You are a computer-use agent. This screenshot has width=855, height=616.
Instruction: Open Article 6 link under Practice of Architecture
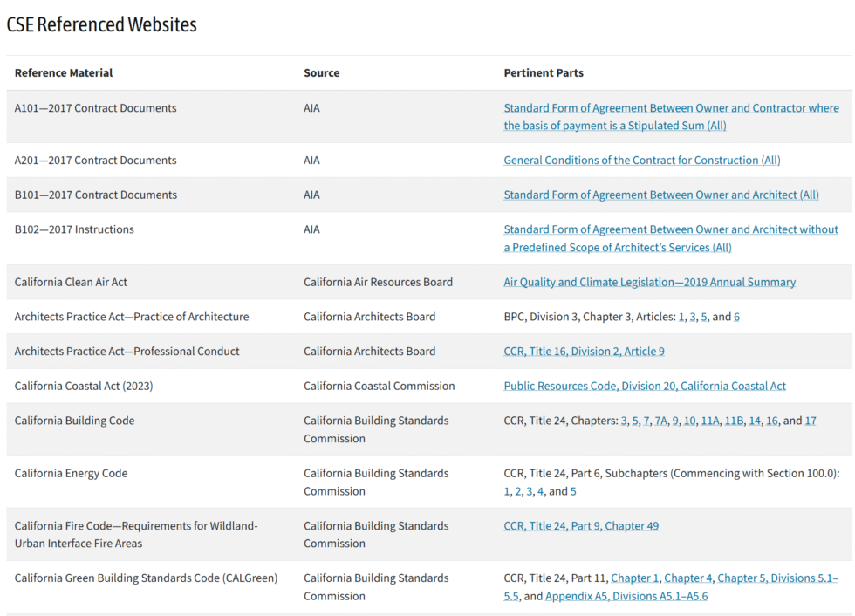pos(736,317)
